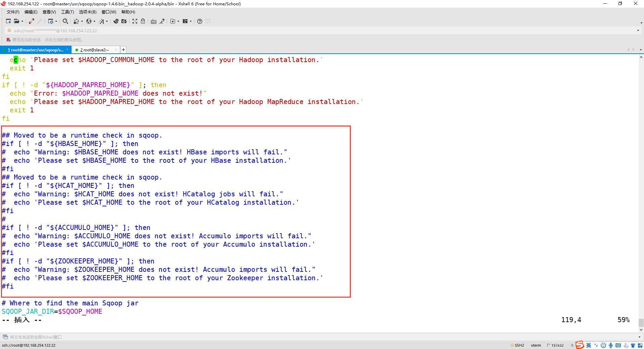
Task: Click the Xagent key-folder icon
Action: [124, 21]
